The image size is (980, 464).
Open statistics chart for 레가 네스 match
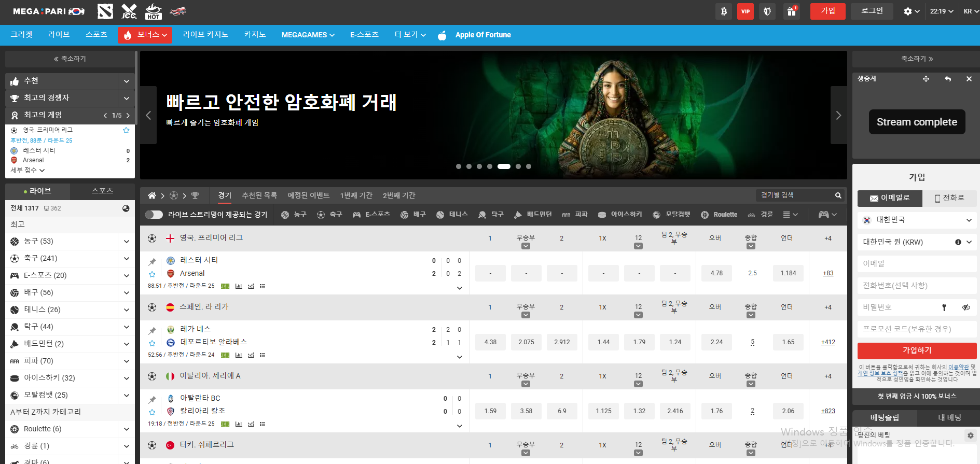[239, 355]
